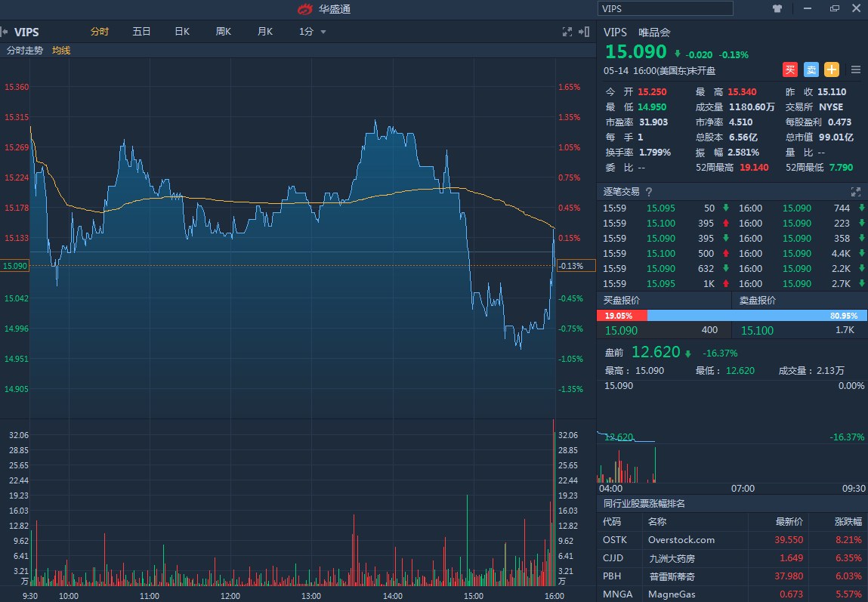The height and width of the screenshot is (602, 868).
Task: Open the skin/theme shirt icon in title bar
Action: (777, 8)
